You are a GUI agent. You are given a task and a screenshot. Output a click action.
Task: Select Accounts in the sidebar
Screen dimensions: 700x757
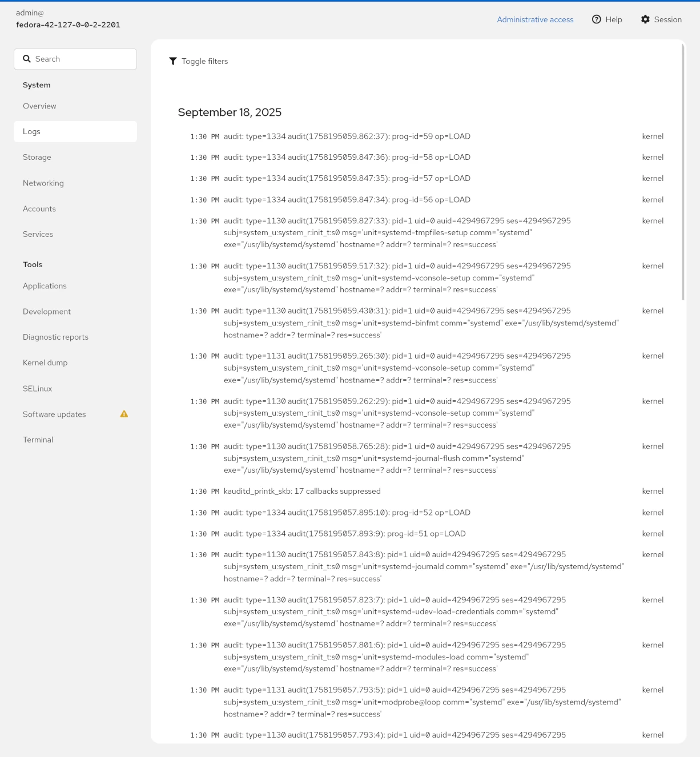39,208
